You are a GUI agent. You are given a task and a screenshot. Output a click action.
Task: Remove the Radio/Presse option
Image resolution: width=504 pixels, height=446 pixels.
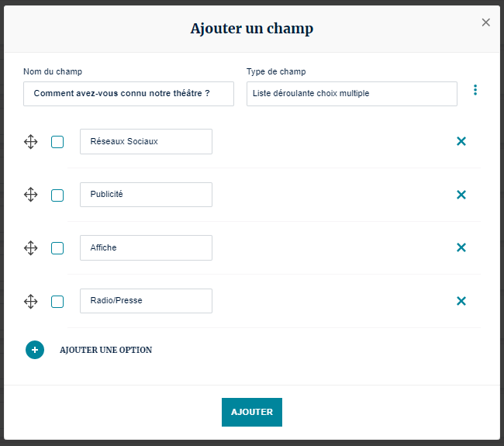pyautogui.click(x=461, y=301)
